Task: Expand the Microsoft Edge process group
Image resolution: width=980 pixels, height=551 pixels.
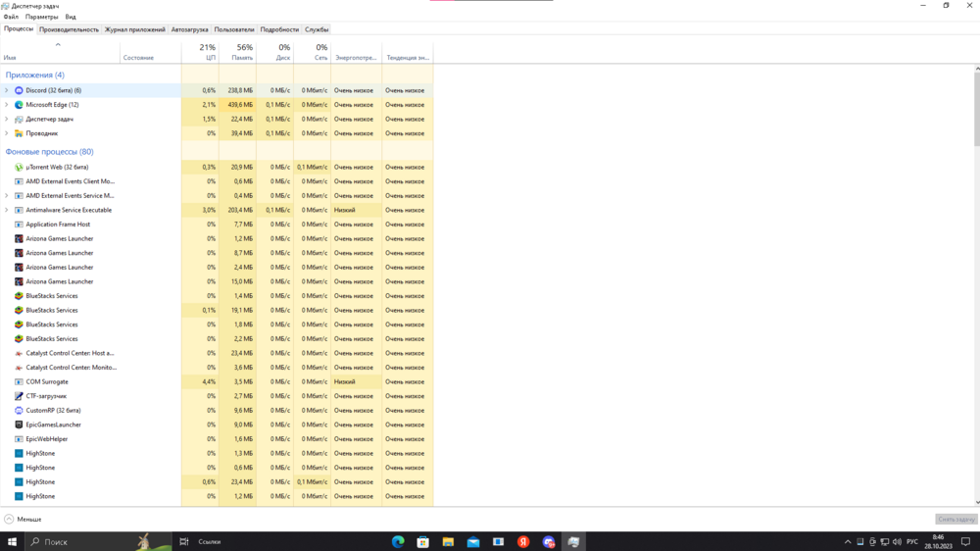Action: 7,105
